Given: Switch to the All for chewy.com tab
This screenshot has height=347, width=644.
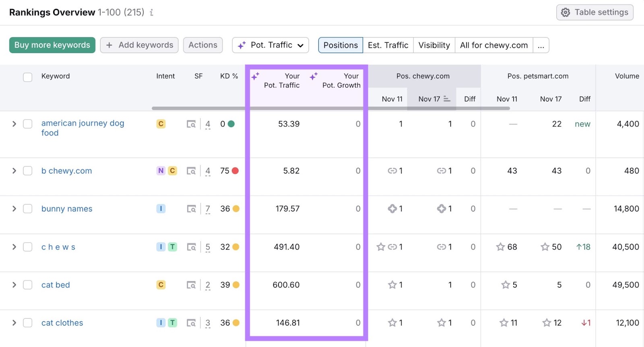Looking at the screenshot, I should coord(494,45).
